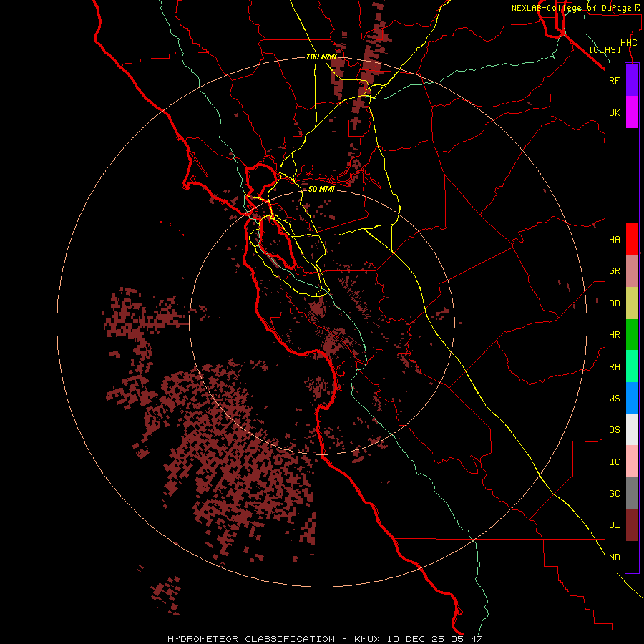
Task: Select the WS legend label
Action: click(x=614, y=398)
